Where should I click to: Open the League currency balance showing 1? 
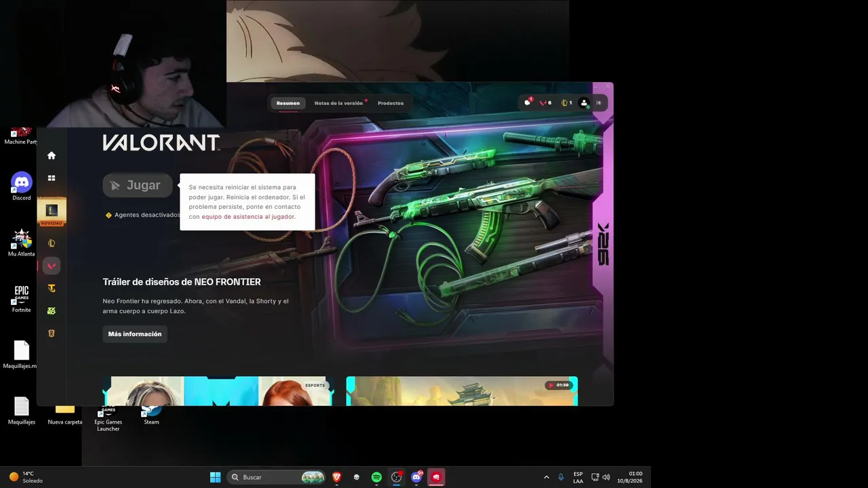pyautogui.click(x=566, y=103)
